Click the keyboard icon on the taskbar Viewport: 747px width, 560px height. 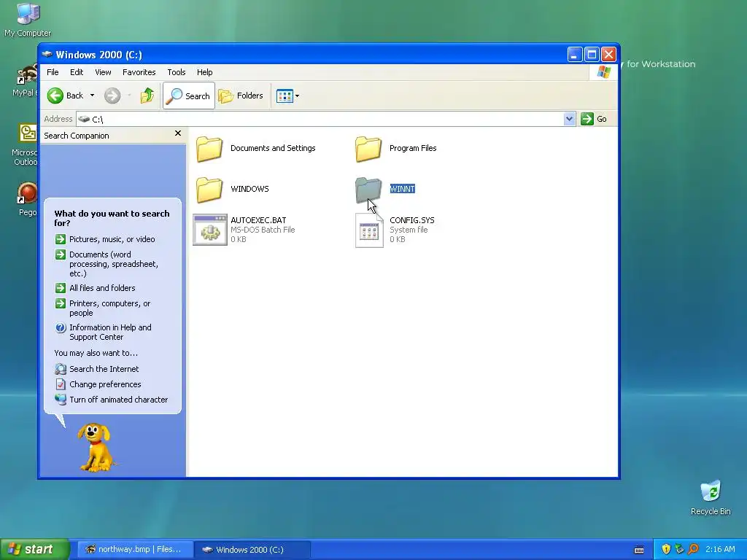[639, 550]
